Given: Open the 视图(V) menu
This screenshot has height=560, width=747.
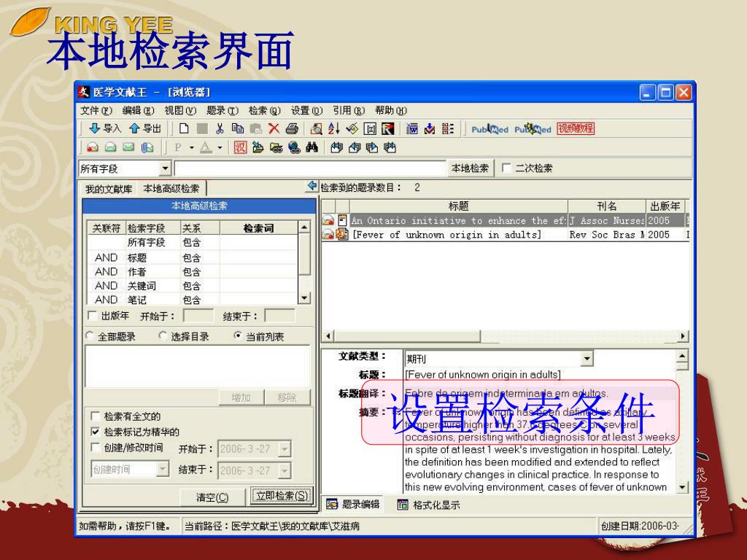Looking at the screenshot, I should pyautogui.click(x=180, y=111).
